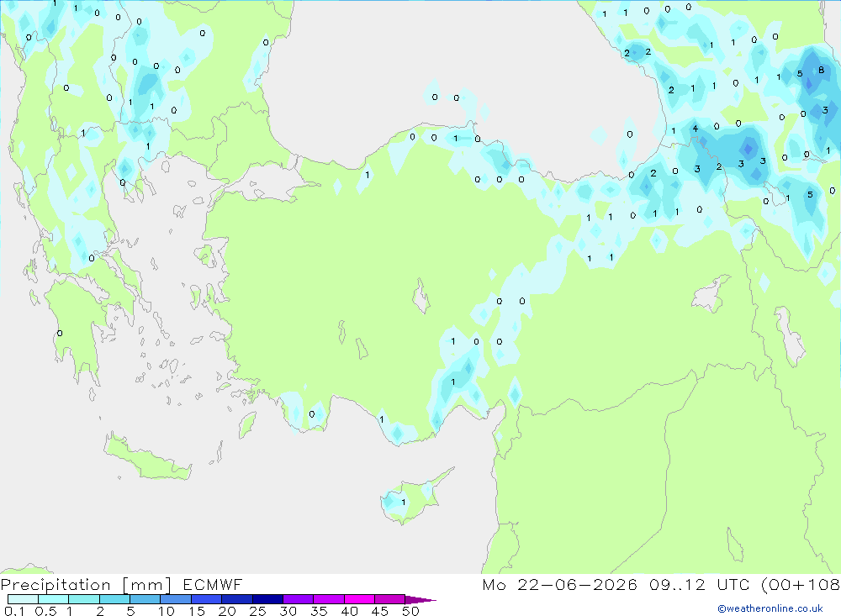Select the precipitation value '1' over Cyprus
This screenshot has height=616, width=841.
coord(404,503)
